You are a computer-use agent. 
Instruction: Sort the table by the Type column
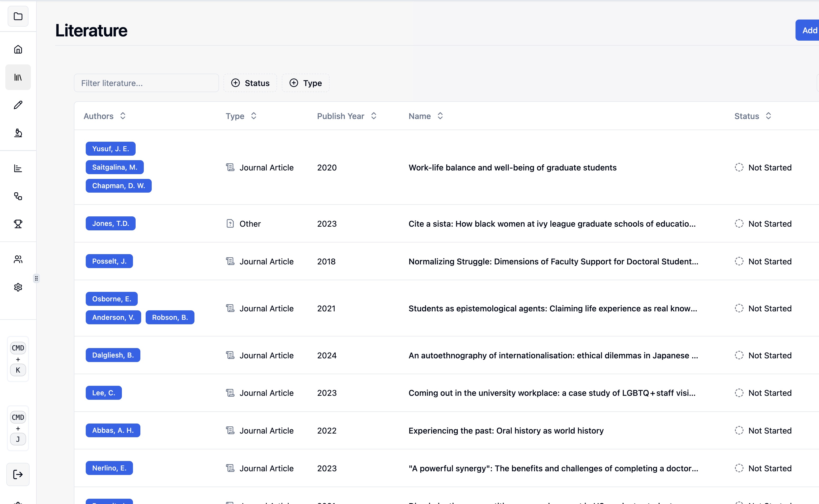(241, 116)
